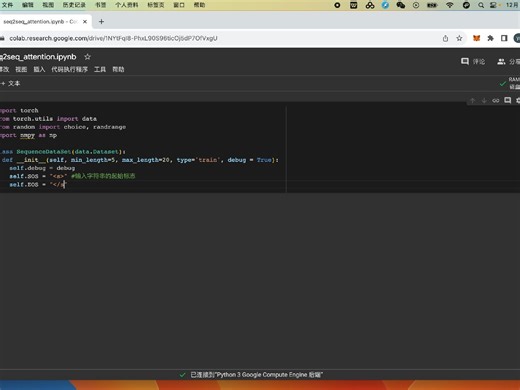520x390 pixels.
Task: Open the cell settings gear icon
Action: click(518, 100)
